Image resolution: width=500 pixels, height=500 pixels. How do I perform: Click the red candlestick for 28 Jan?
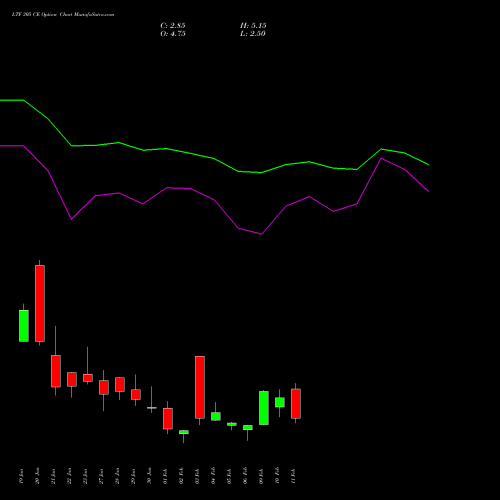point(120,384)
